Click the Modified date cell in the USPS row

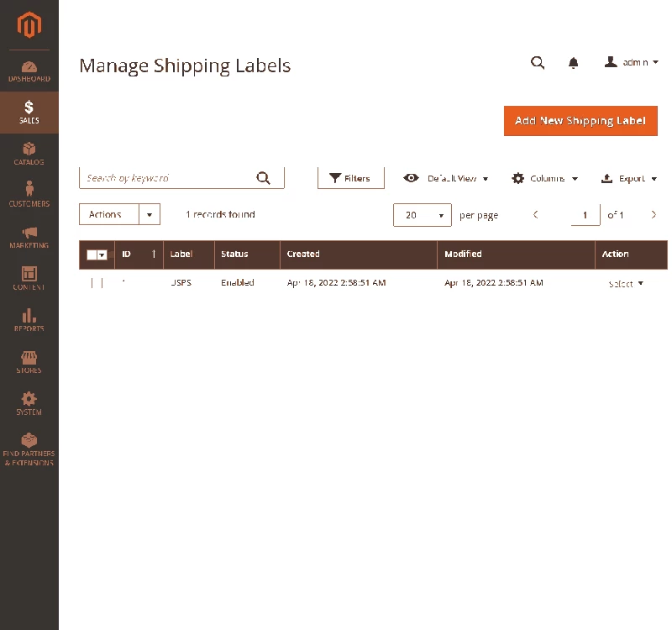click(494, 283)
